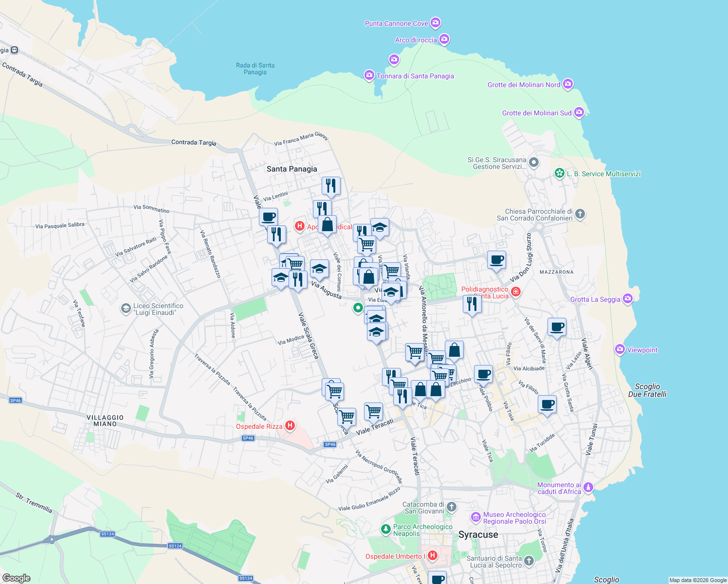
Task: Click the green golf marker near Via Eurialo
Action: pyautogui.click(x=358, y=308)
